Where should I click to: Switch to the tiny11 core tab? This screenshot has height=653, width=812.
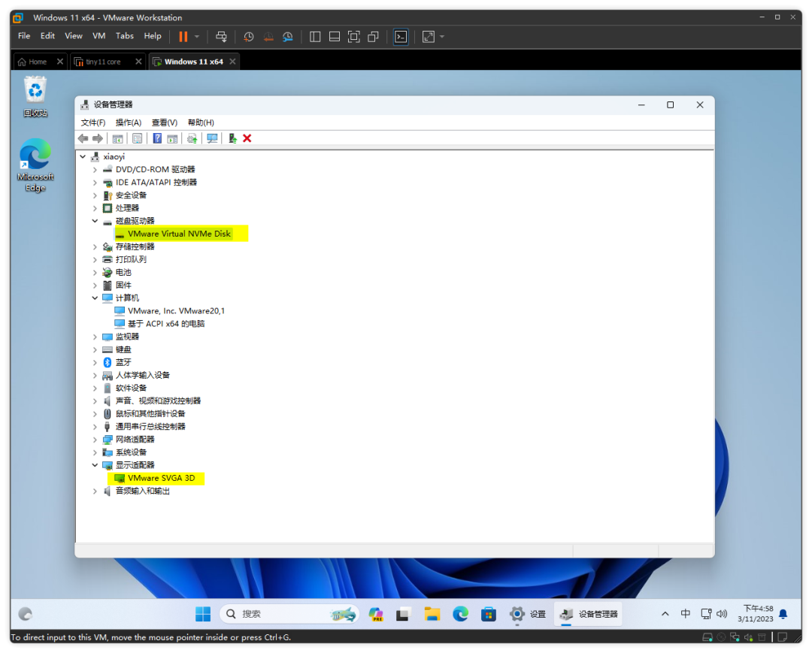tap(102, 62)
